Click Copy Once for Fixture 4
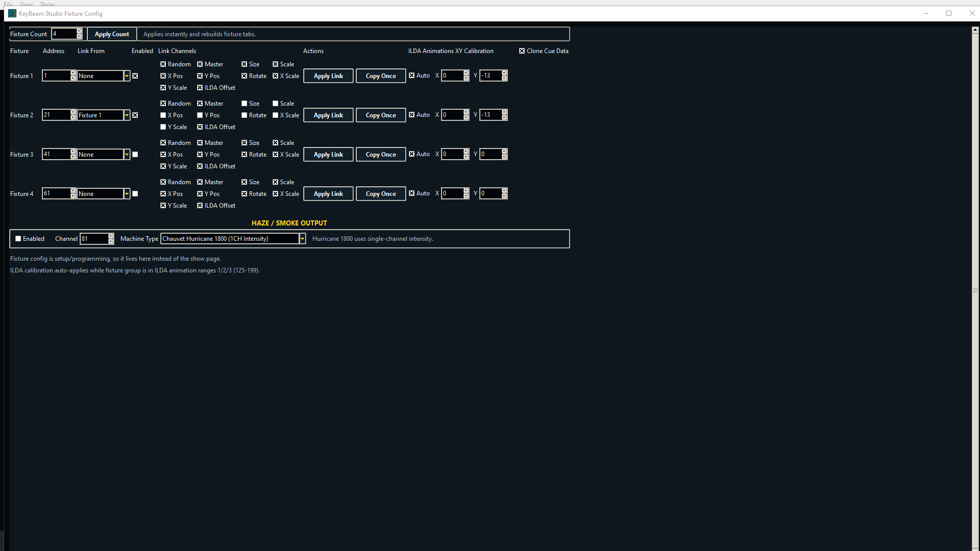Image resolution: width=980 pixels, height=551 pixels. (381, 194)
